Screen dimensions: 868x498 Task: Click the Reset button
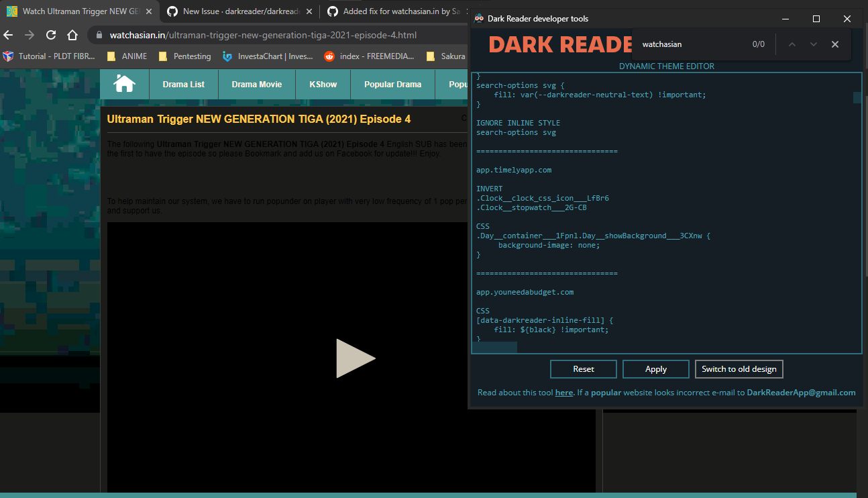point(584,369)
